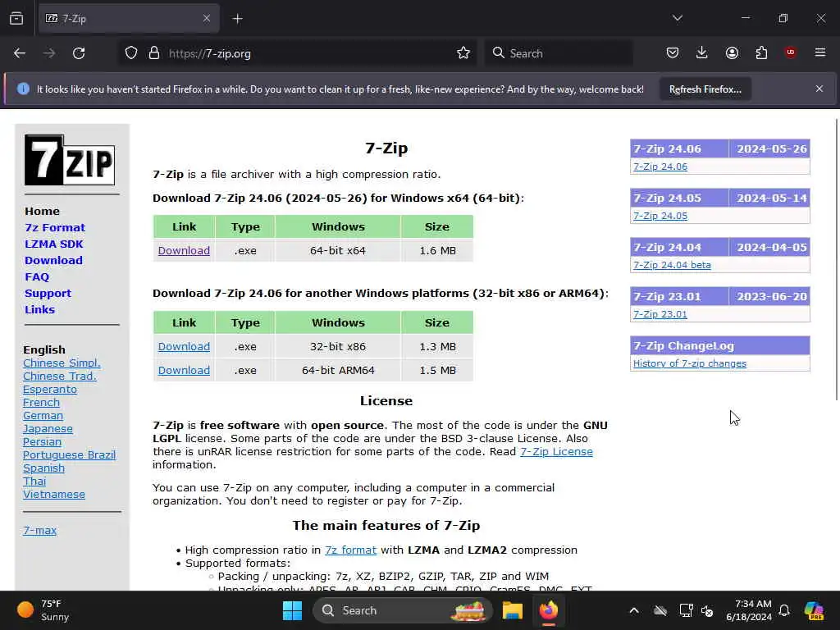Open a new tab with plus
Viewport: 840px width, 630px height.
(x=238, y=19)
